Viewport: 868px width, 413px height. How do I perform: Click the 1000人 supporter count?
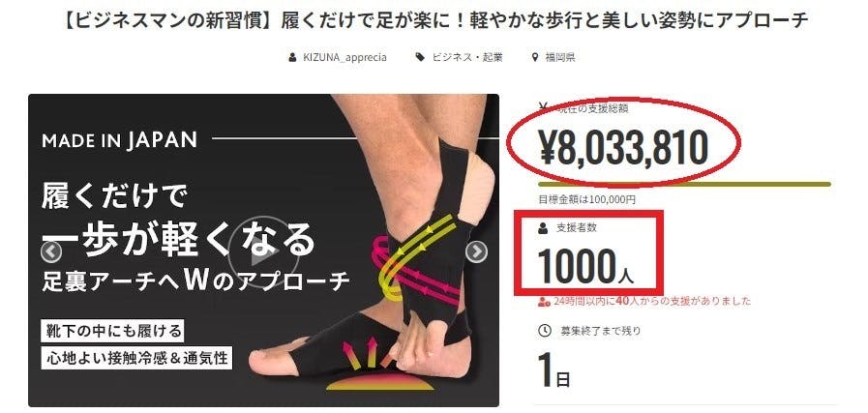coord(585,266)
